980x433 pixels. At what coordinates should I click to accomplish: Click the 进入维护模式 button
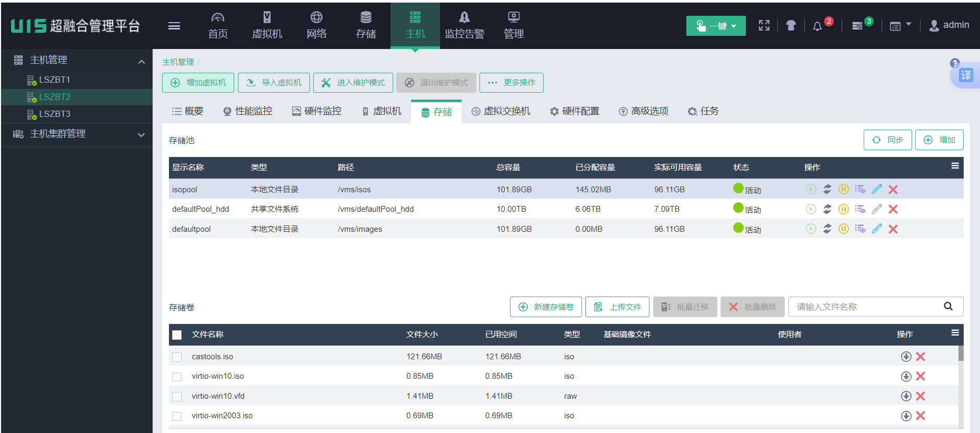(353, 83)
